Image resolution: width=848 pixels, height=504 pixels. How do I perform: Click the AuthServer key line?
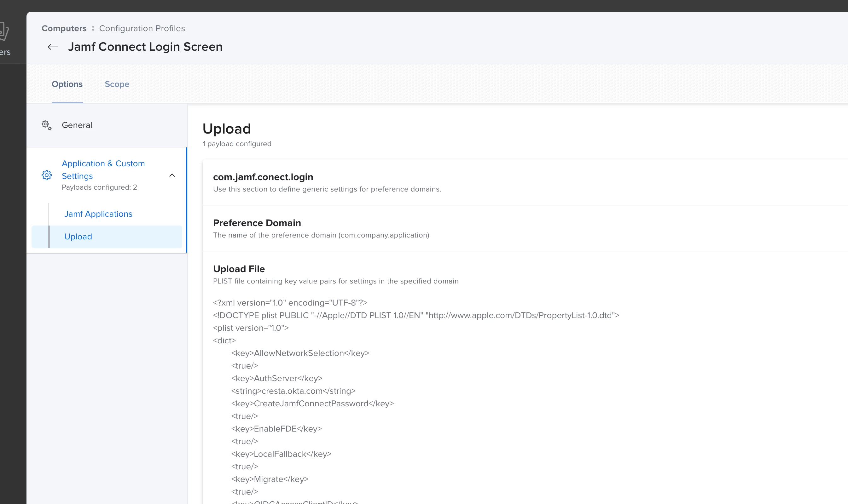[x=277, y=378]
